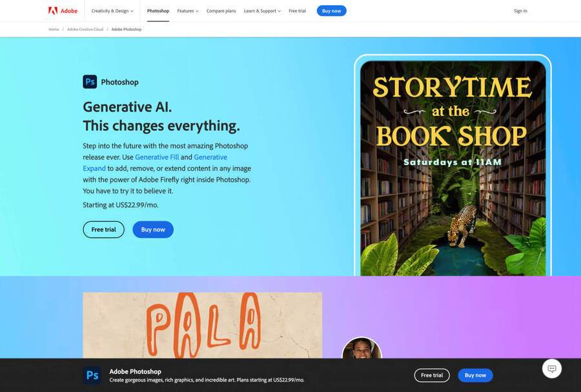This screenshot has height=392, width=581.
Task: Click the circular person avatar photo
Action: [x=362, y=348]
